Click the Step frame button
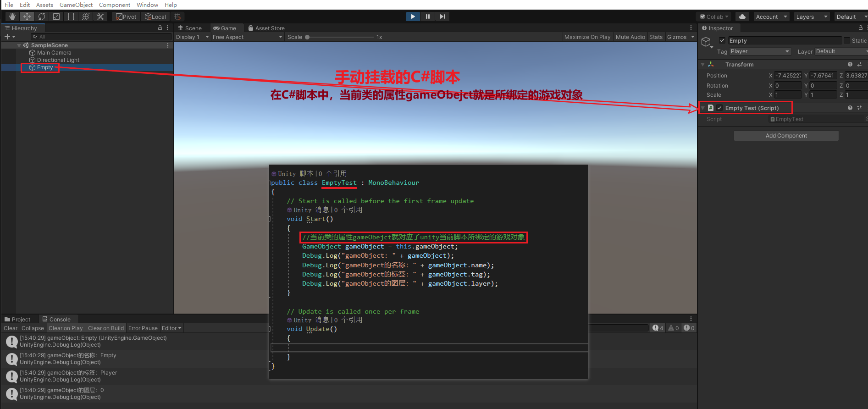 click(x=442, y=17)
